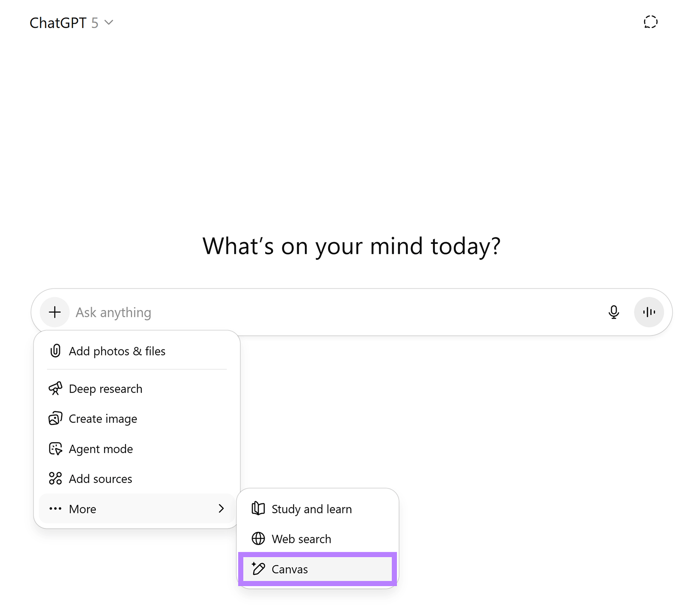
Task: Expand the More submenu with the chevron
Action: coord(221,509)
